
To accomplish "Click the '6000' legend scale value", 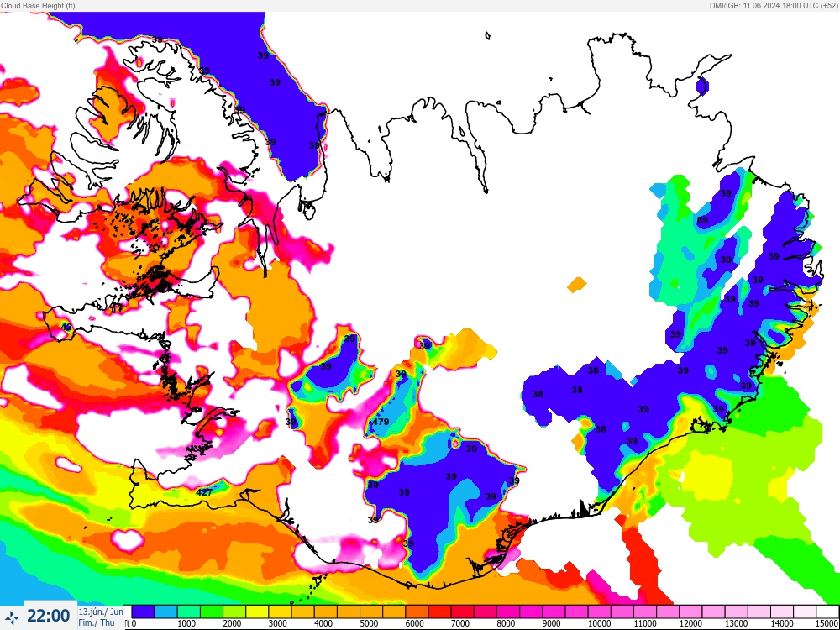I will click(415, 623).
